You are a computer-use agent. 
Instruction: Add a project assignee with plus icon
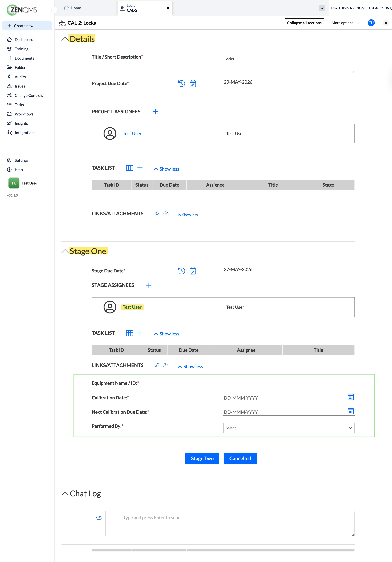155,112
